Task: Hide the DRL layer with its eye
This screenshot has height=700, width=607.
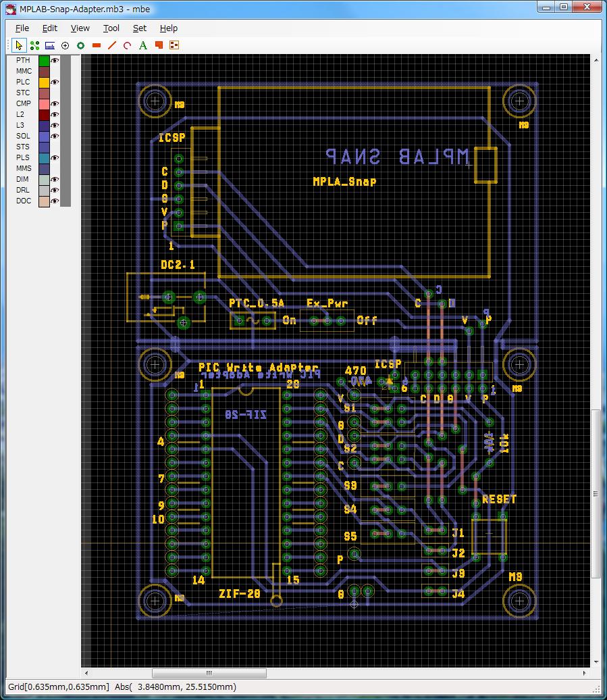Action: [x=55, y=190]
